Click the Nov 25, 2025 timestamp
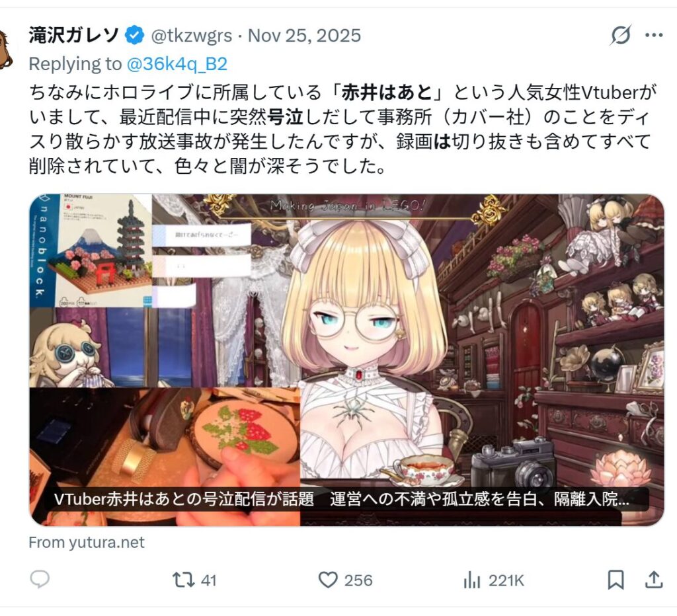Screen dimensions: 677x616 pos(304,36)
